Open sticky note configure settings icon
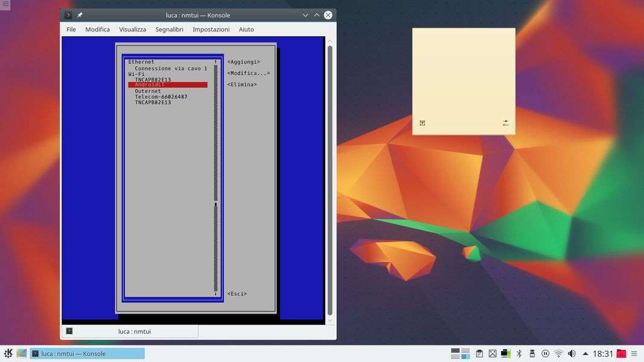The height and width of the screenshot is (362, 644). tap(505, 123)
